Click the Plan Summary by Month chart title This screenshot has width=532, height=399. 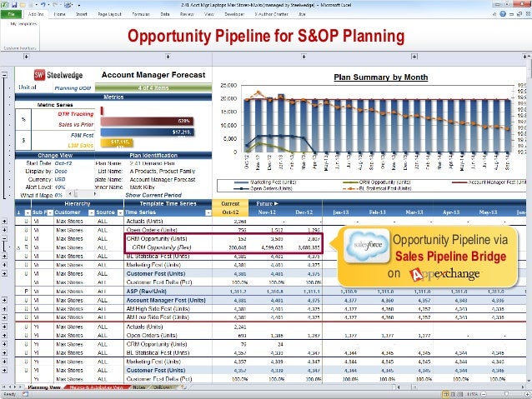tap(381, 77)
